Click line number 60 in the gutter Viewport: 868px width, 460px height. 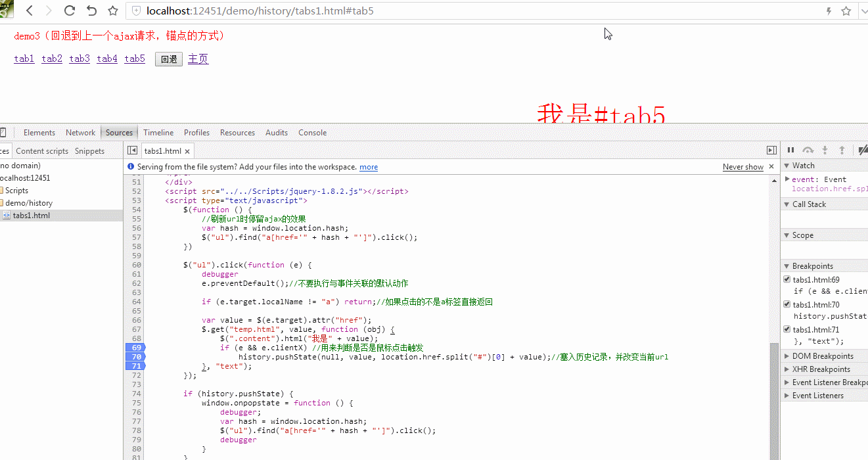(x=136, y=265)
